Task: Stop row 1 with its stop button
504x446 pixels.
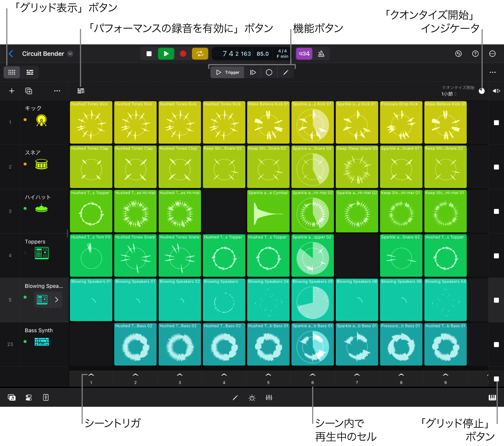Action: [496, 123]
